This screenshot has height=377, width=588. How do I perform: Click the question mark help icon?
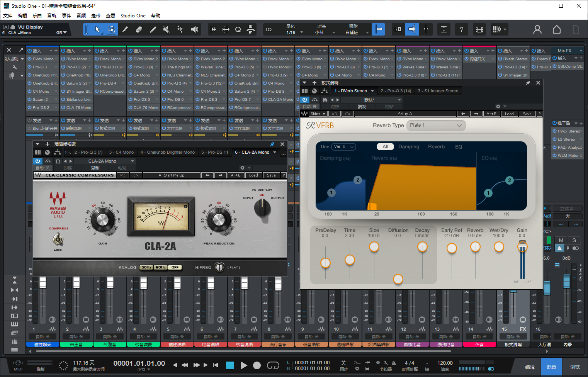coord(461,29)
